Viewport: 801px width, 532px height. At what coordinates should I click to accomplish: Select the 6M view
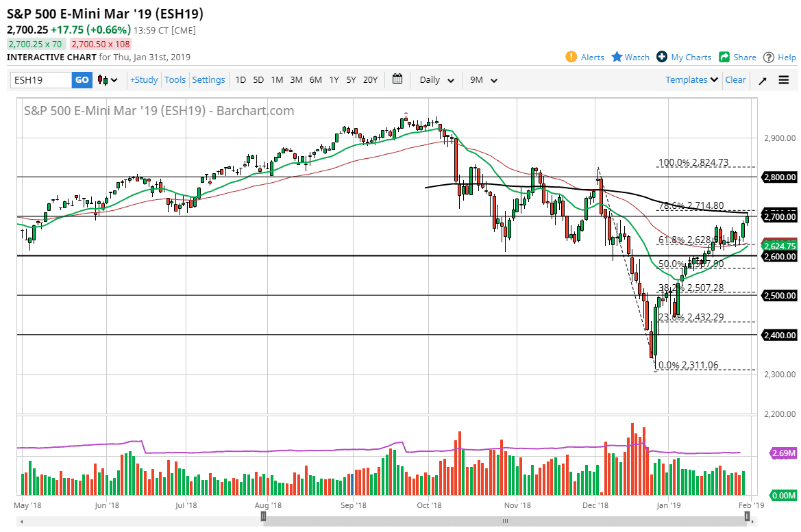click(x=315, y=79)
